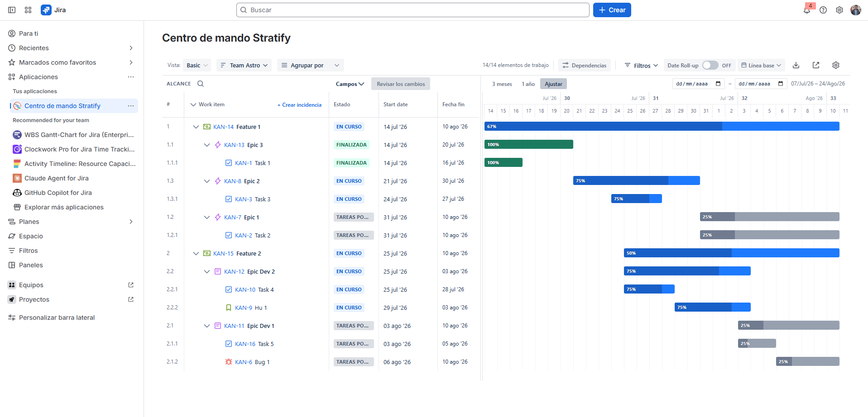Viewport: 868px width, 417px height.
Task: Open the Basic view dropdown
Action: click(x=197, y=65)
